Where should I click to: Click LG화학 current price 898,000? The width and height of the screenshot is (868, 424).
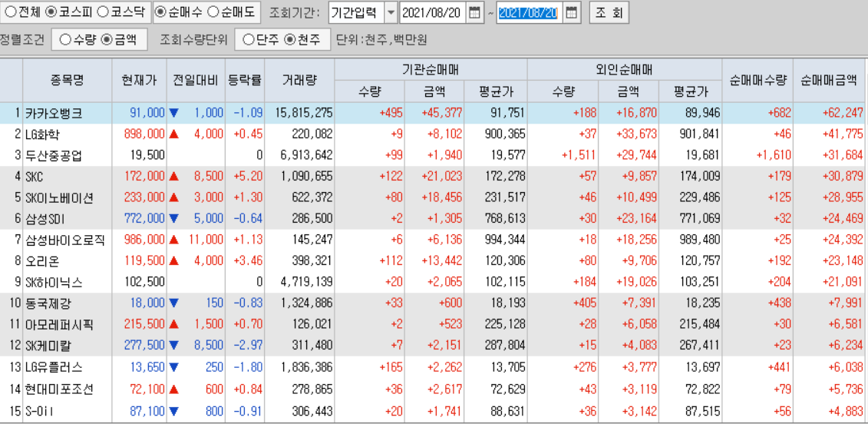point(144,134)
